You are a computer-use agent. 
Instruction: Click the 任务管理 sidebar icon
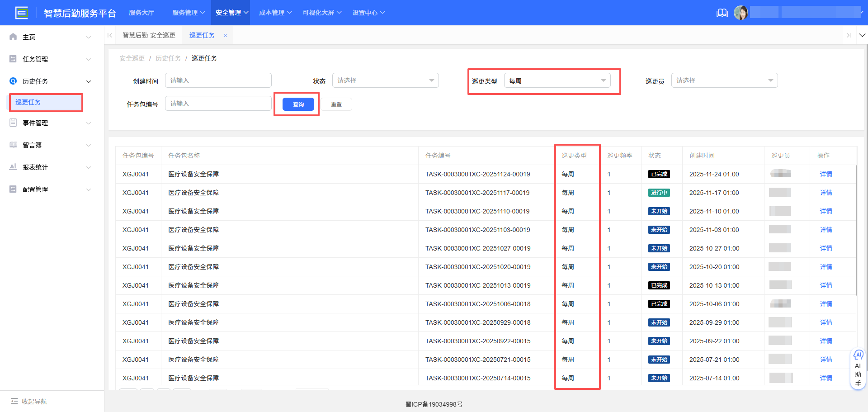click(x=13, y=59)
